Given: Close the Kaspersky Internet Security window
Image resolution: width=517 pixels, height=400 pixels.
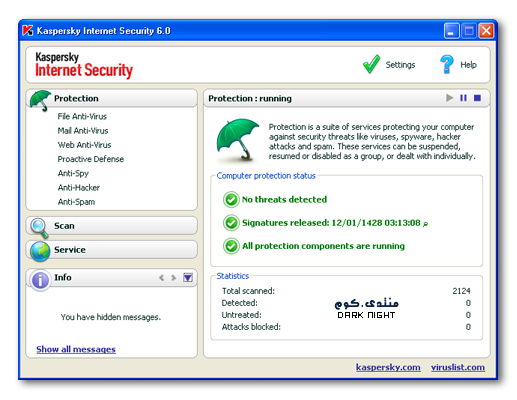Looking at the screenshot, I should pos(486,31).
